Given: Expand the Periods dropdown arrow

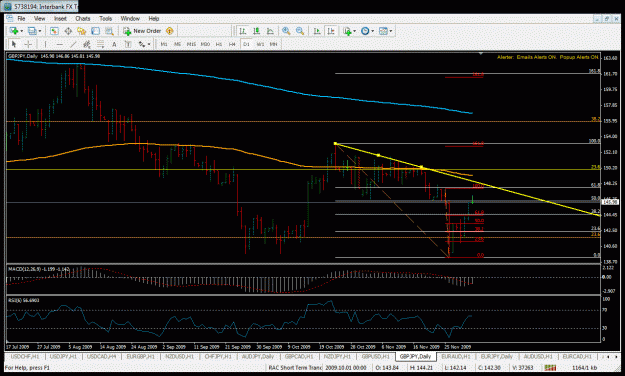Looking at the screenshot, I should [373, 31].
